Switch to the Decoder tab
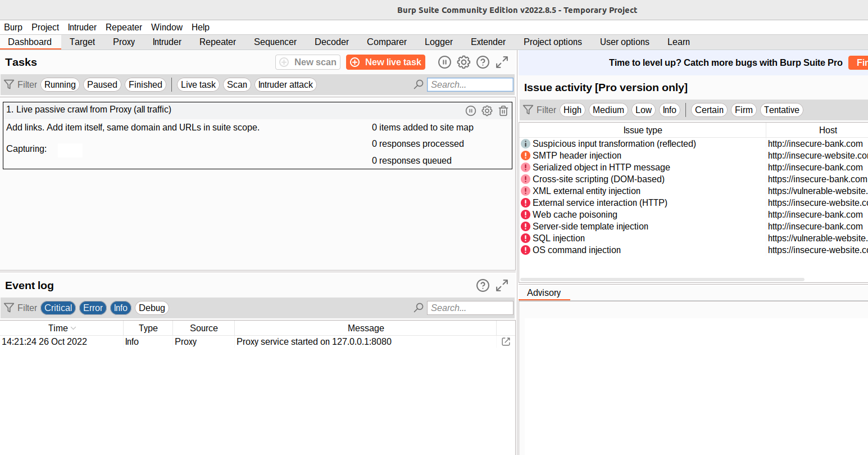Image resolution: width=868 pixels, height=455 pixels. tap(332, 42)
